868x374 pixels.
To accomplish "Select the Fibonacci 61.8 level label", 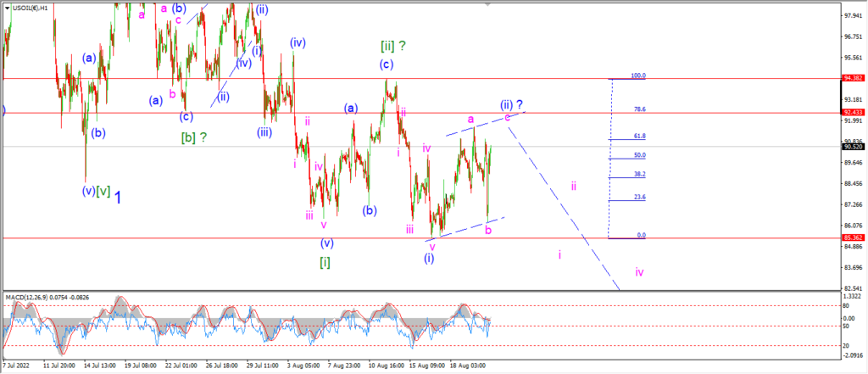I will click(641, 136).
